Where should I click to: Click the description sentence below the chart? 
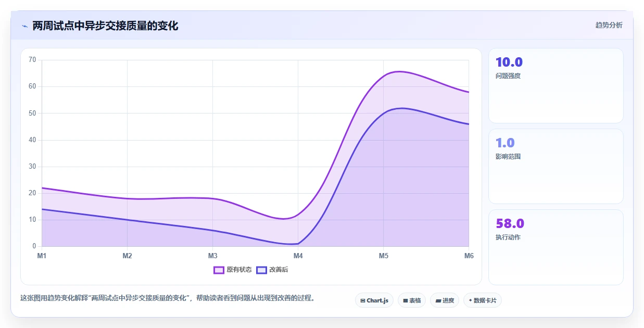(168, 298)
